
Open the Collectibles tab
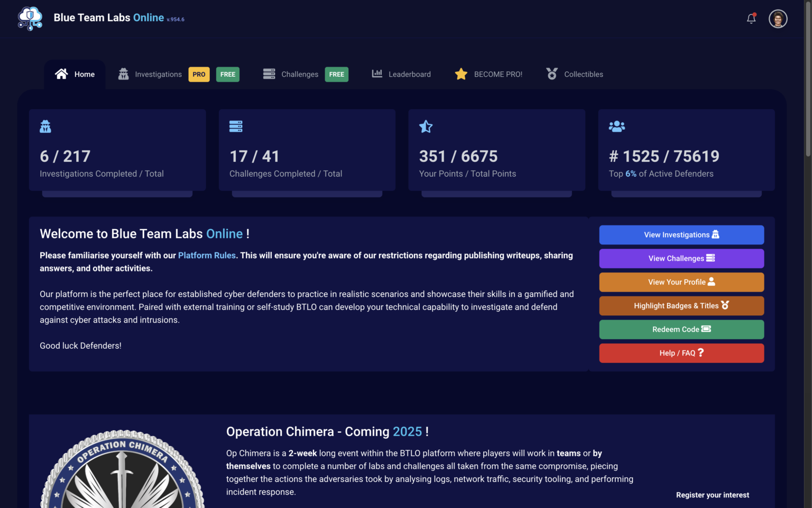tap(575, 75)
